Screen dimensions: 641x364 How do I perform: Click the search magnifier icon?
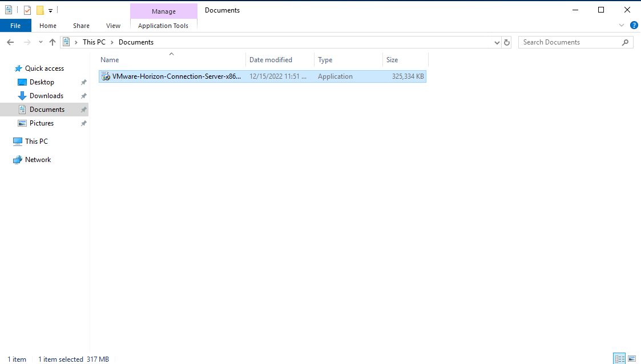click(625, 42)
